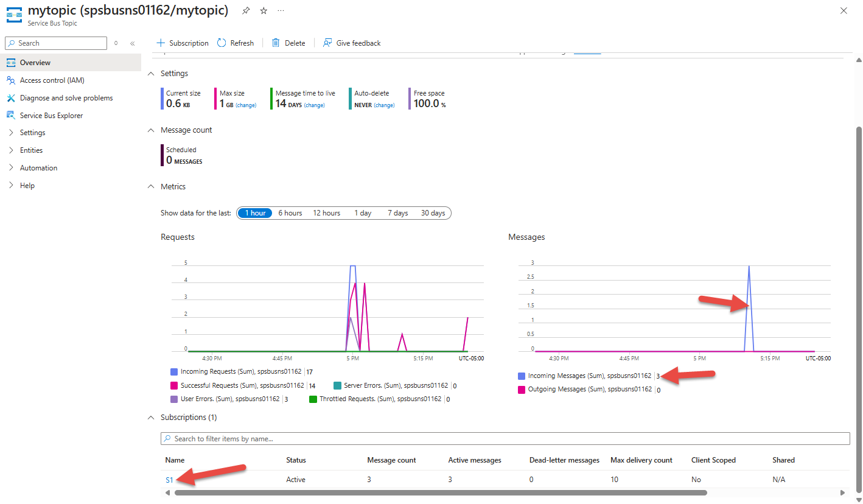Screen dimensions: 863x504
Task: Select the 7 days time range
Action: tap(398, 213)
